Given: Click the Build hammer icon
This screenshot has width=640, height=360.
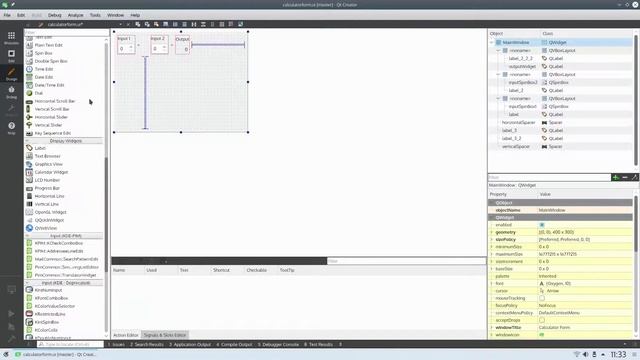Looking at the screenshot, I should point(11,338).
